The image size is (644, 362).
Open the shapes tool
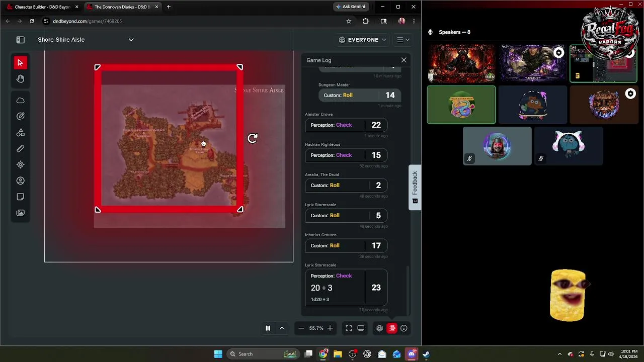pyautogui.click(x=20, y=133)
